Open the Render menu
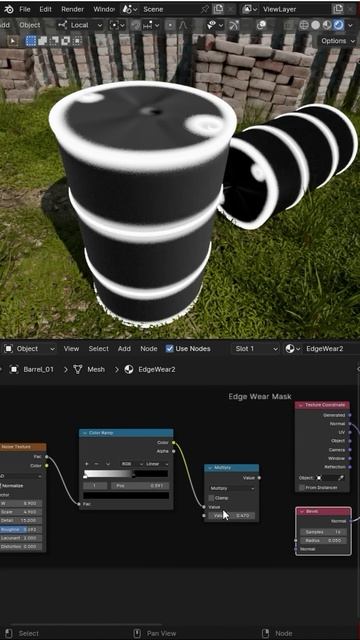This screenshot has width=360, height=640. pyautogui.click(x=72, y=9)
